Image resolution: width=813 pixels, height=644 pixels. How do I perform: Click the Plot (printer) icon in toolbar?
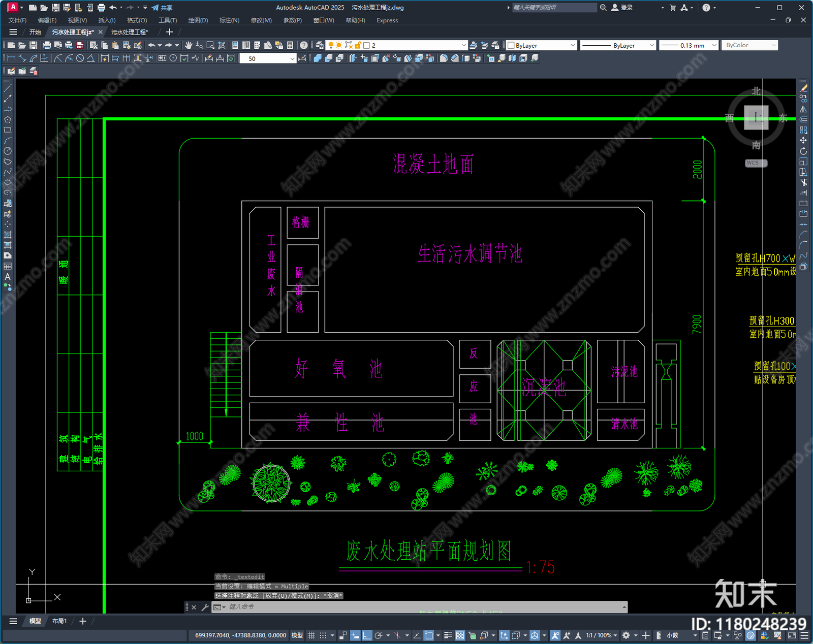point(47,45)
